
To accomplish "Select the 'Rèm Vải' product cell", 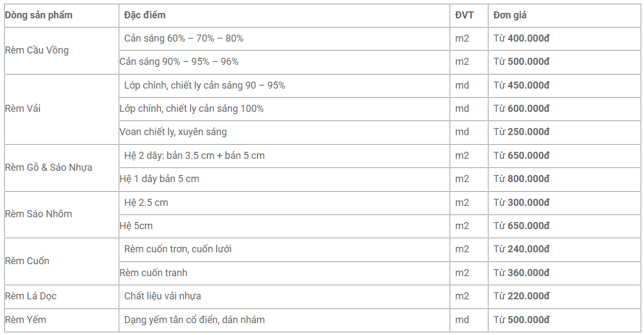I will tap(23, 109).
